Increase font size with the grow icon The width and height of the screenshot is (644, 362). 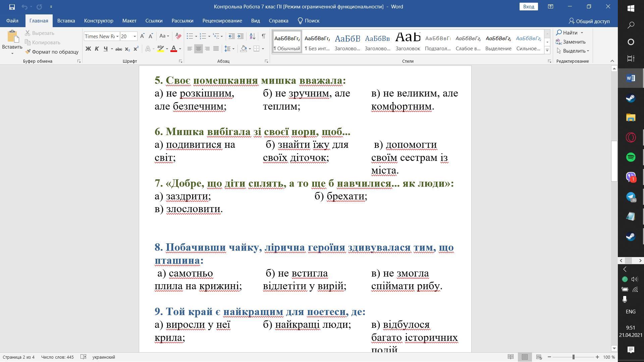(142, 36)
